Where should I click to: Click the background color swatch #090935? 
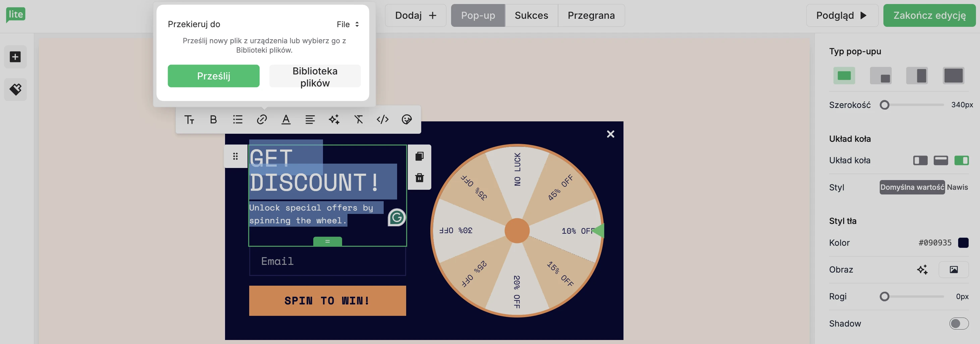[x=963, y=242]
